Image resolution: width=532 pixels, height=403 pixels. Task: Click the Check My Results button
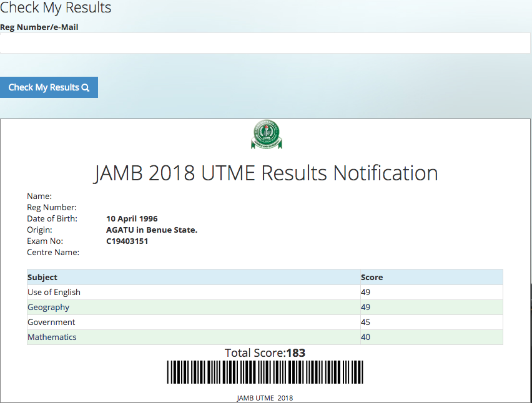point(49,87)
